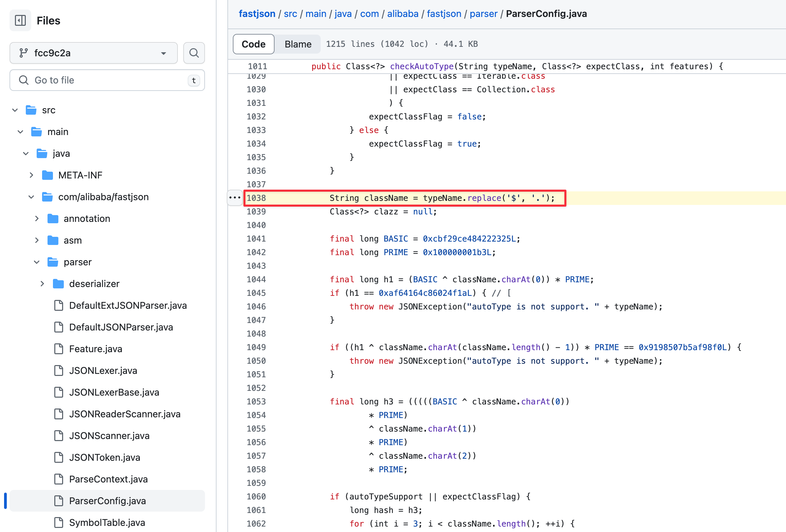
Task: Go to alibaba breadcrumb link
Action: pyautogui.click(x=403, y=14)
